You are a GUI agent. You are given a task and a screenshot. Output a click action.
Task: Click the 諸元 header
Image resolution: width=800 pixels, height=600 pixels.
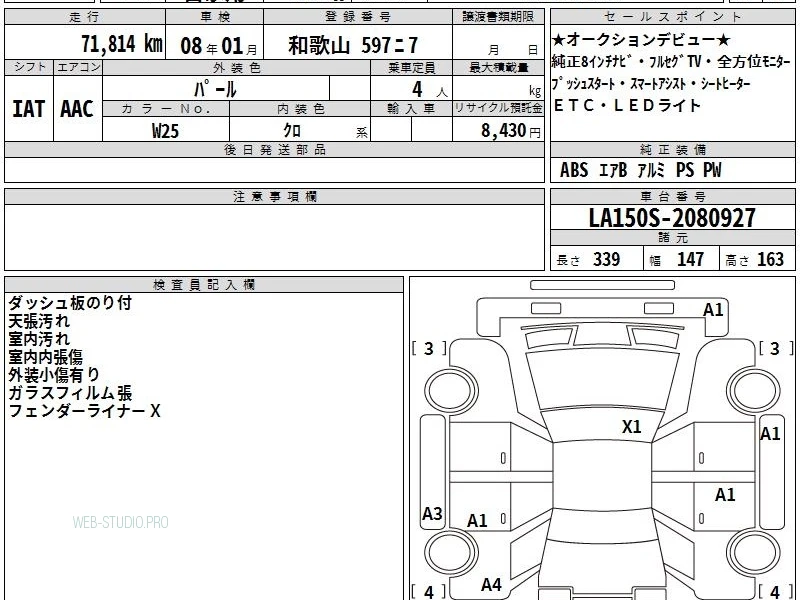click(672, 237)
